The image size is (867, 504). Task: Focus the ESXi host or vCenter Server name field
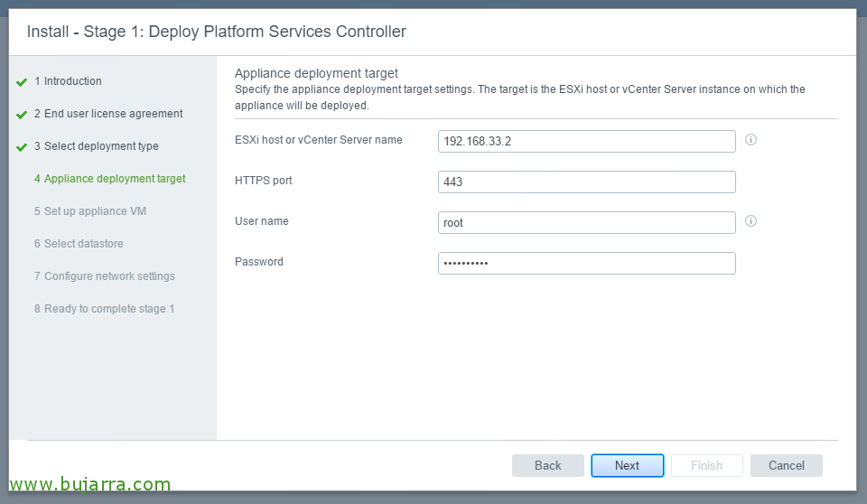point(587,141)
